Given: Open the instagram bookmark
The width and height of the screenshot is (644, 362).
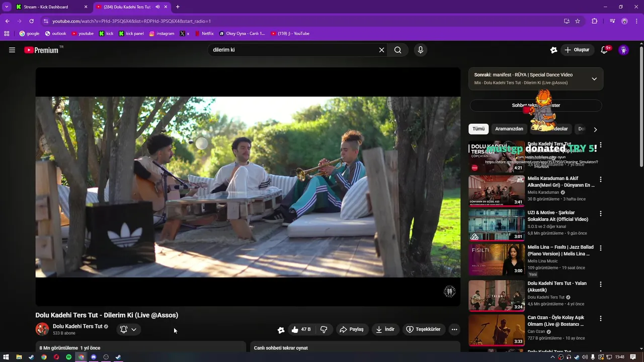Looking at the screenshot, I should coord(162,34).
